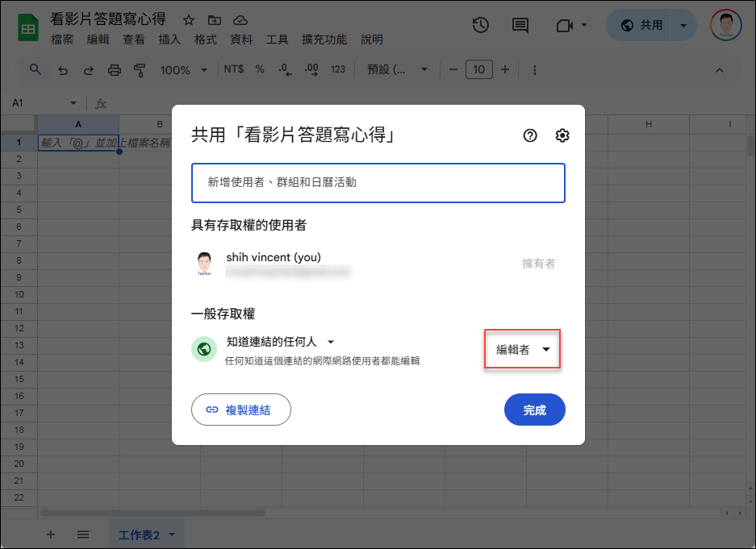Click shih vincent (you) user entry
The height and width of the screenshot is (549, 756).
coord(378,264)
